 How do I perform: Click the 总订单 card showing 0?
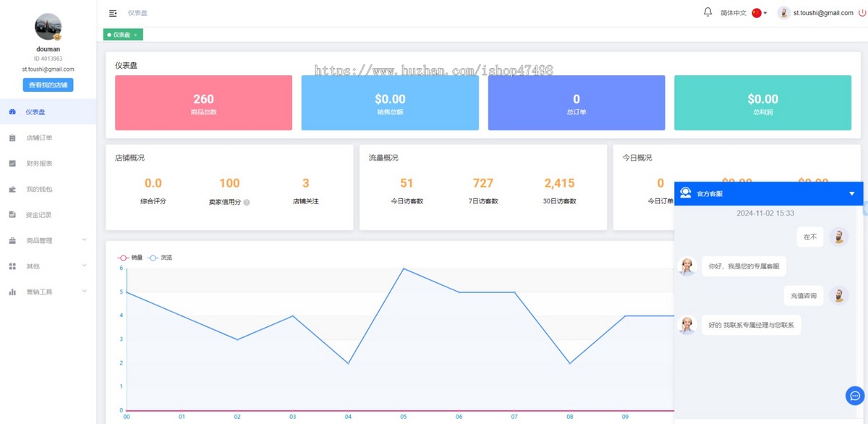(x=576, y=103)
